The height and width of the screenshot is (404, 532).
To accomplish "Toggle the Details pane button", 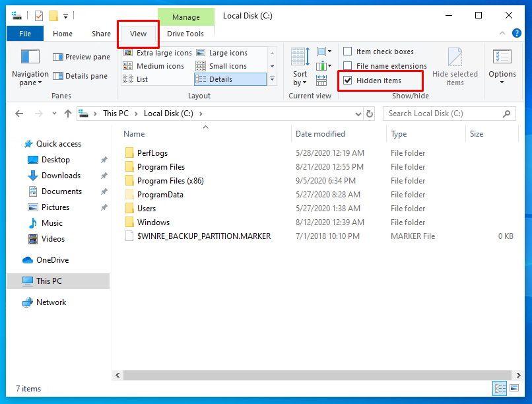I will [80, 76].
